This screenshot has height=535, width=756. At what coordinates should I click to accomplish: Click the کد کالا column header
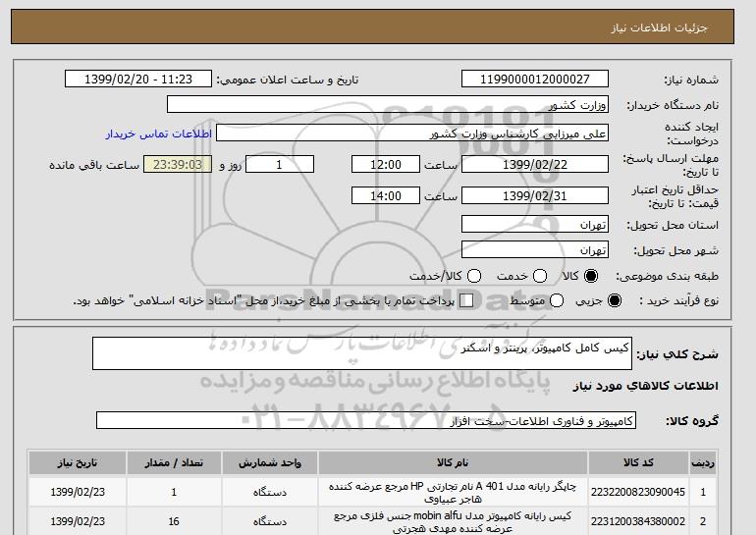pos(638,462)
